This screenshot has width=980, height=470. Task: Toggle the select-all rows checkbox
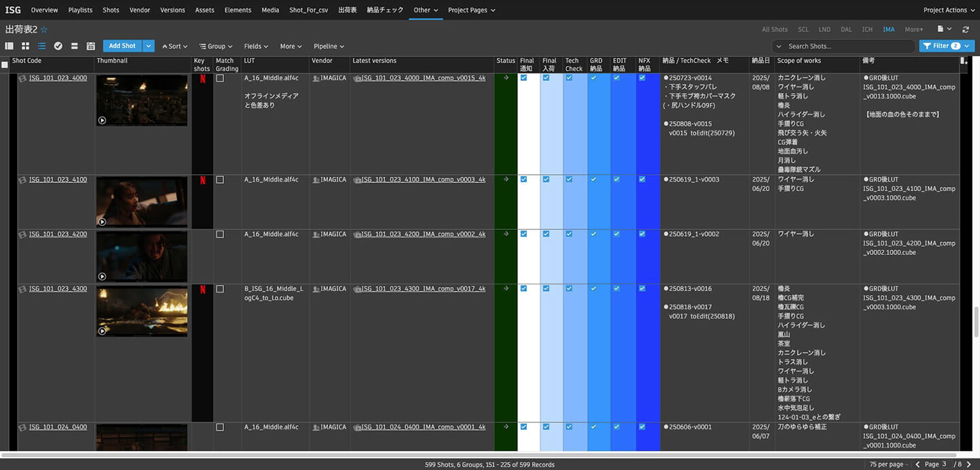click(5, 65)
